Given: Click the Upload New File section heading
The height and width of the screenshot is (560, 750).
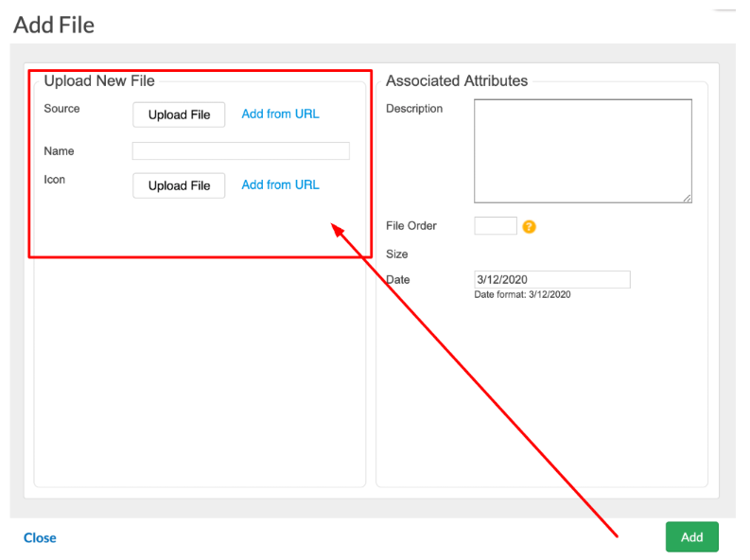Looking at the screenshot, I should (x=99, y=80).
